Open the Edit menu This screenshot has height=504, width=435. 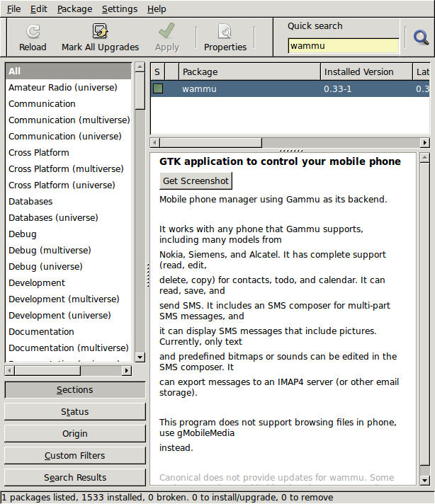38,8
